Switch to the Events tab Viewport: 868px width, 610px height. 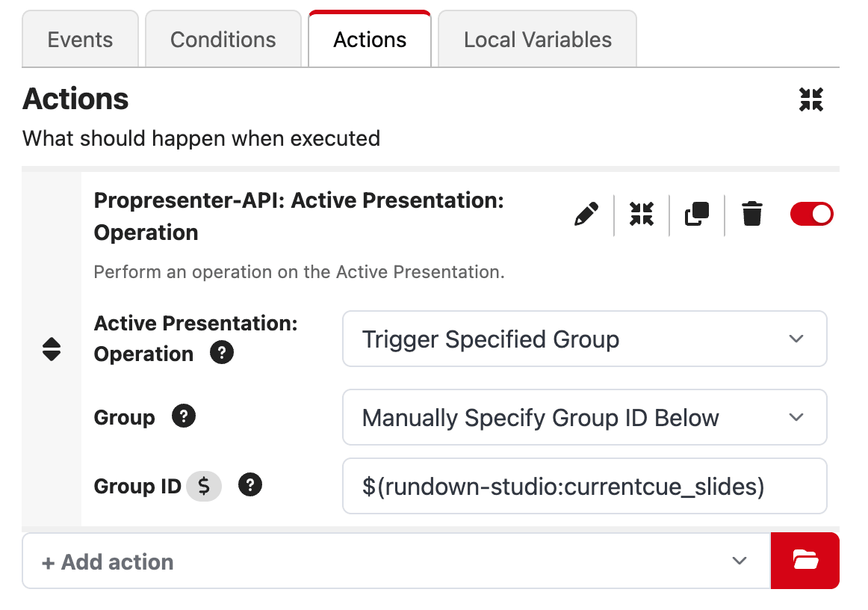coord(80,40)
